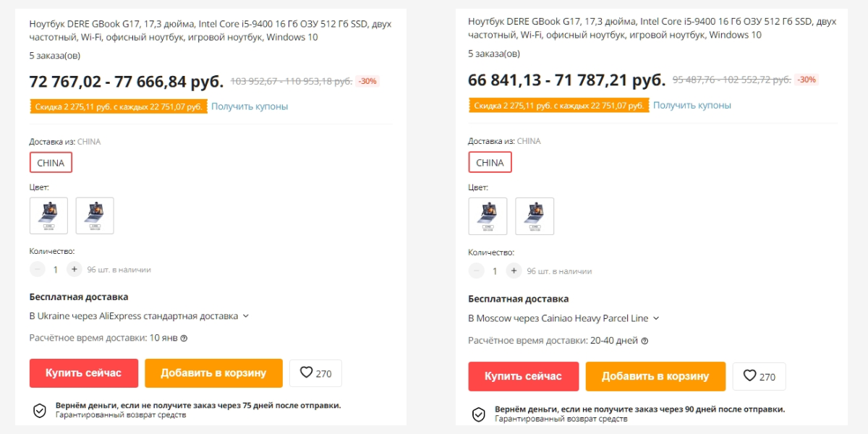Add right listing to wishlist heart
This screenshot has height=434, width=868.
click(758, 376)
